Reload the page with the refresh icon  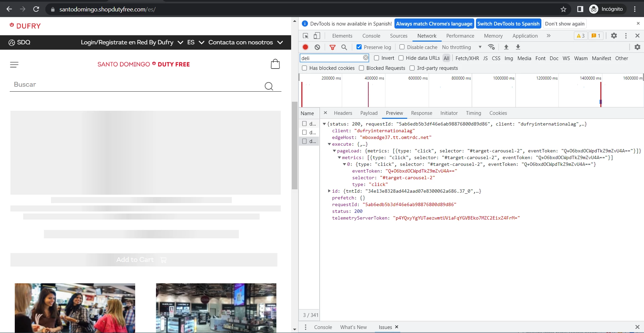pos(36,9)
